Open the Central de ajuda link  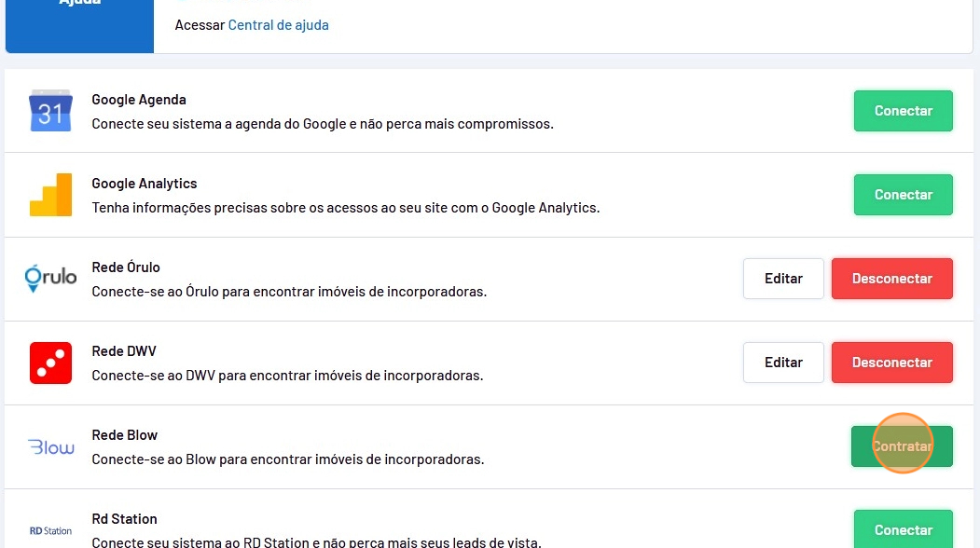pos(278,25)
